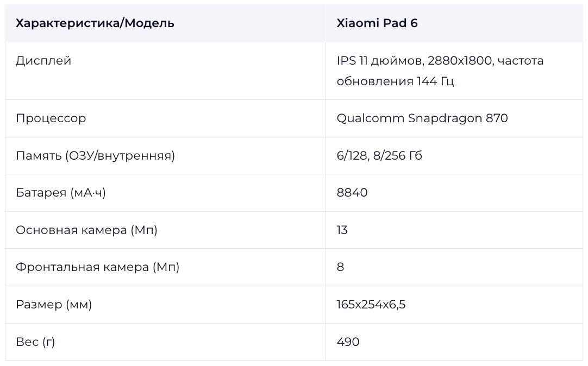This screenshot has height=366, width=588.
Task: Select the Процессор row label
Action: pyautogui.click(x=51, y=118)
